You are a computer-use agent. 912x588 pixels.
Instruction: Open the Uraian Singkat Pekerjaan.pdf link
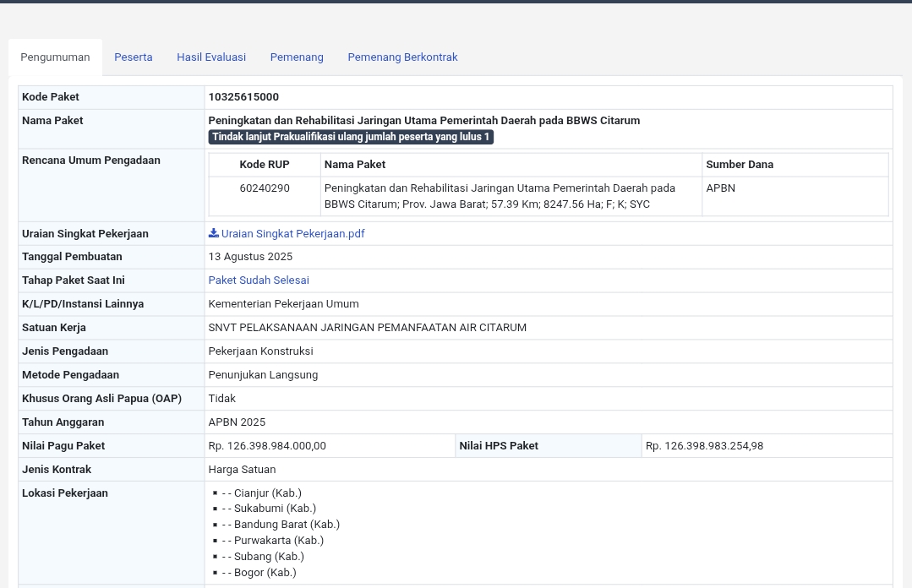[x=292, y=234]
